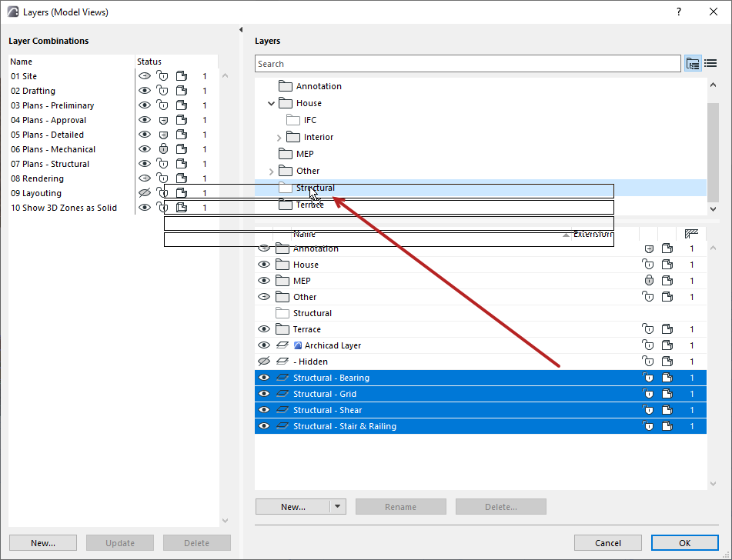
Task: Click lock icon on Other folder row
Action: pos(648,297)
